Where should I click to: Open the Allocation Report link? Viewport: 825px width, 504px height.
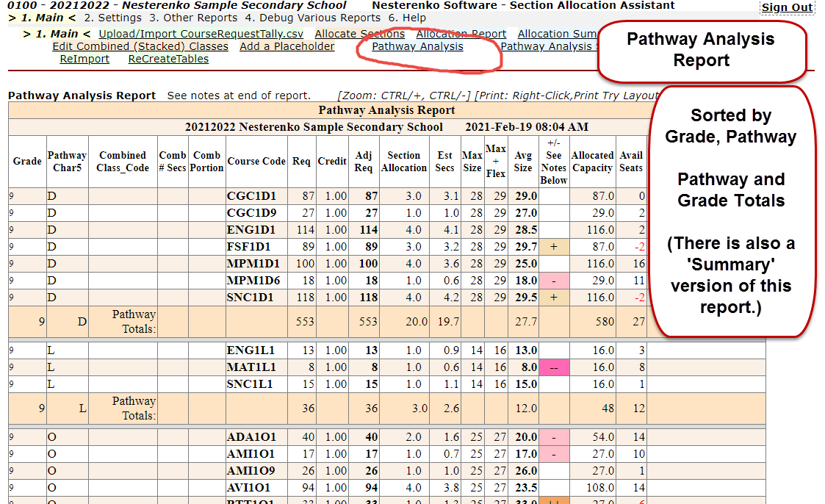461,34
